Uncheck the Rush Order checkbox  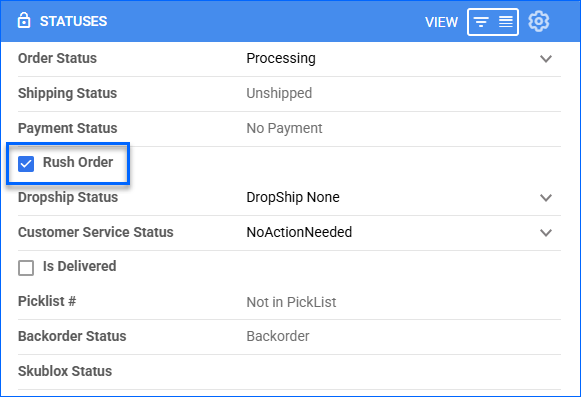[26, 163]
